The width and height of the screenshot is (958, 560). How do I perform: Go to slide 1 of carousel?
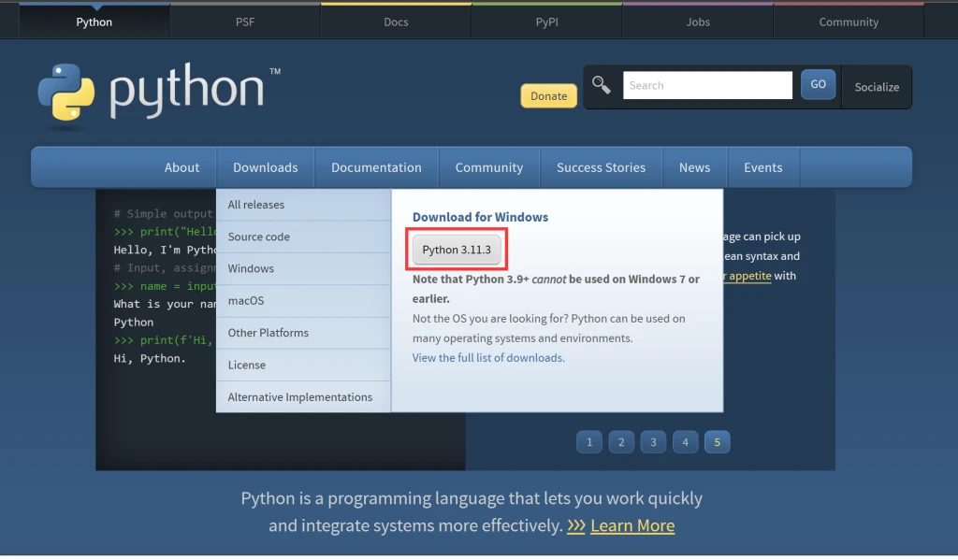pyautogui.click(x=588, y=442)
